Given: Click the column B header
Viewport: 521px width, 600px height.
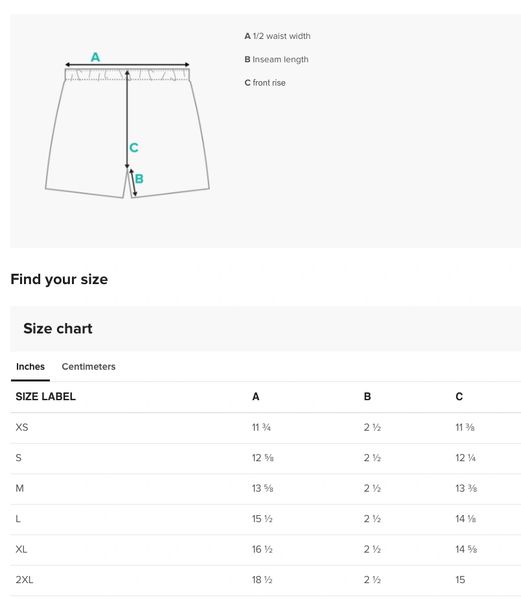Looking at the screenshot, I should 367,396.
